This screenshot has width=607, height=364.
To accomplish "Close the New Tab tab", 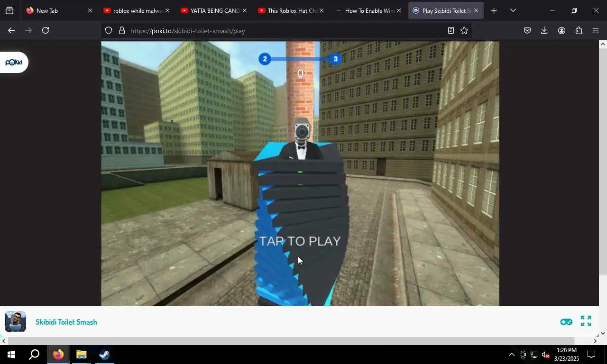I will pos(90,10).
